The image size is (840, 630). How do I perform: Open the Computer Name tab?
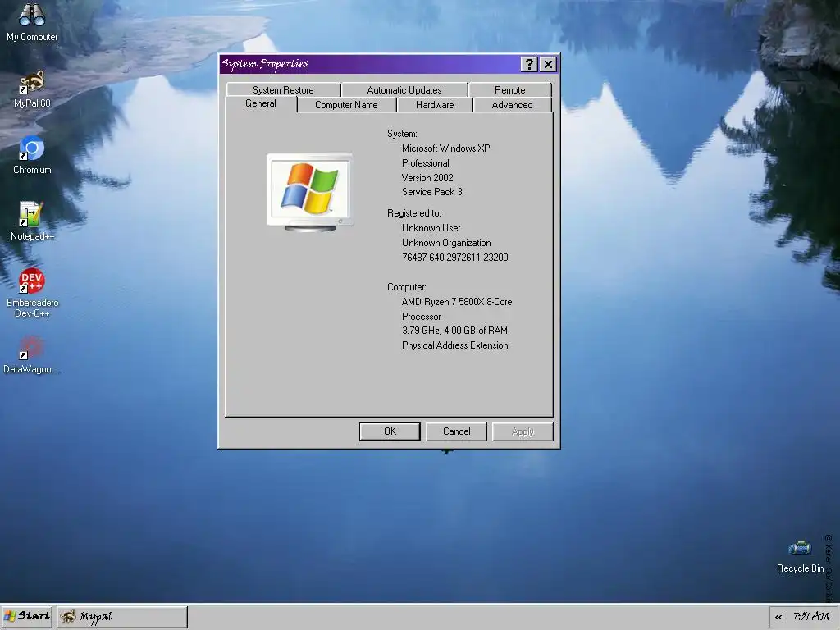[346, 105]
